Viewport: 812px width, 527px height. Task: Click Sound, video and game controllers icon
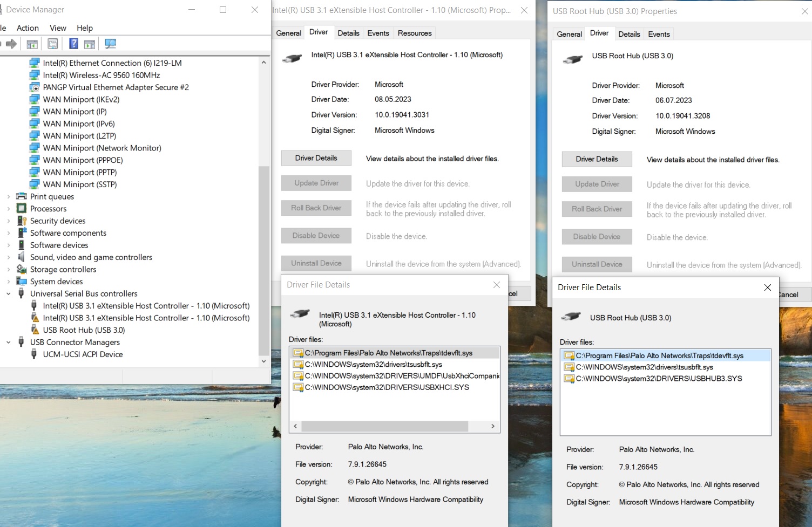tap(22, 257)
